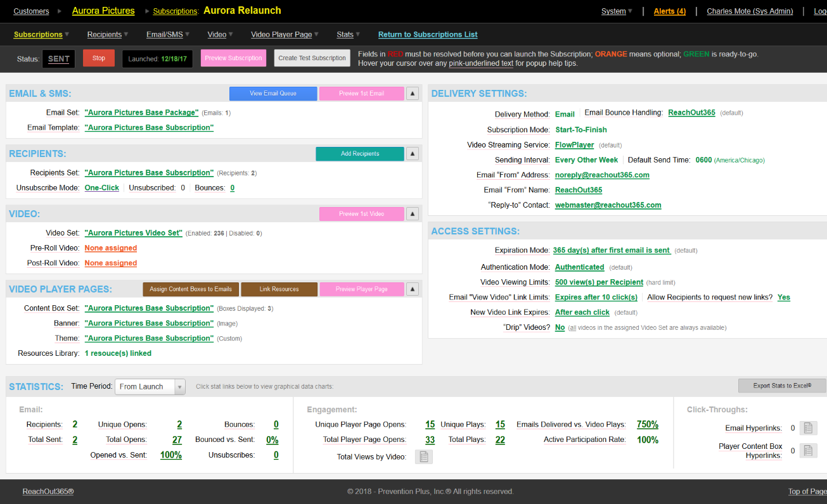The height and width of the screenshot is (504, 827).
Task: Click Subscriptions: breadcrumb link
Action: click(176, 11)
